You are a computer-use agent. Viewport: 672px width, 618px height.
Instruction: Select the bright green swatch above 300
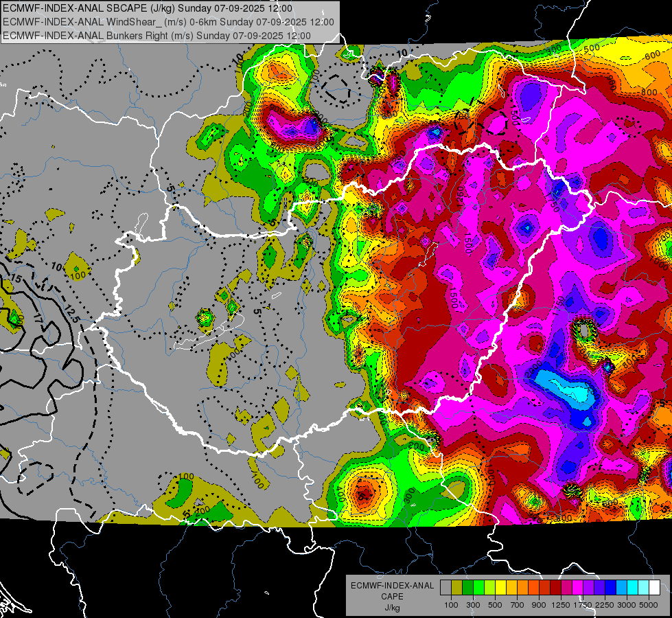(x=478, y=587)
